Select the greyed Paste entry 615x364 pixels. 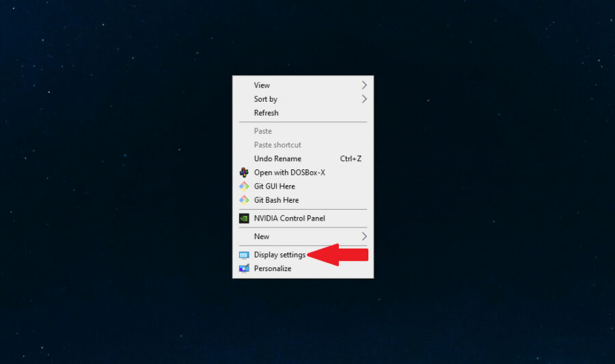point(303,131)
